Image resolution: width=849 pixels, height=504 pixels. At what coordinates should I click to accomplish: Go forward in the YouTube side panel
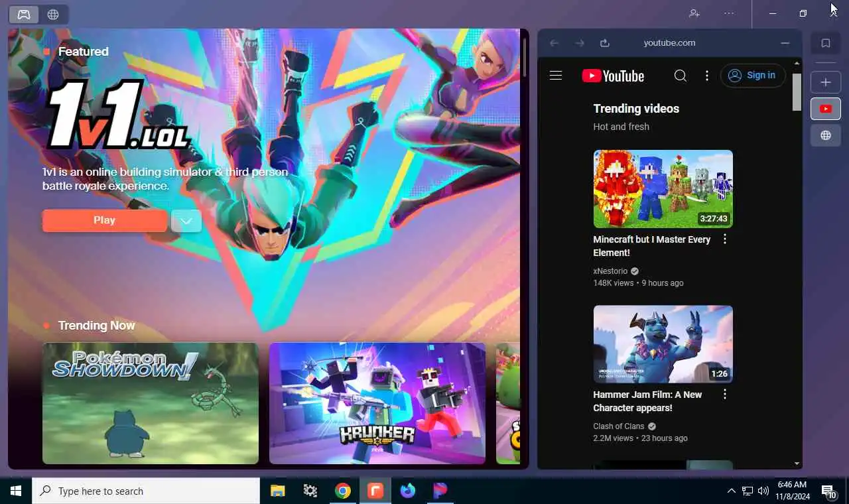click(x=580, y=43)
